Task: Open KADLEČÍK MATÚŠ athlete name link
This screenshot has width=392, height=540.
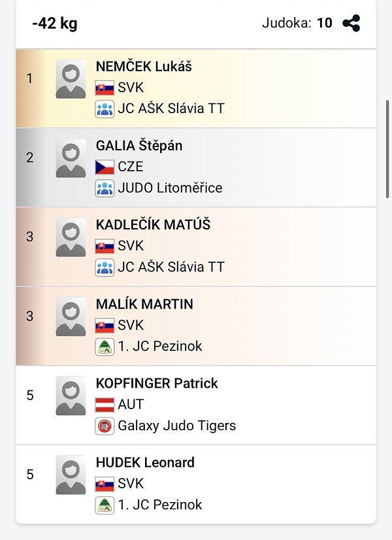Action: [153, 225]
